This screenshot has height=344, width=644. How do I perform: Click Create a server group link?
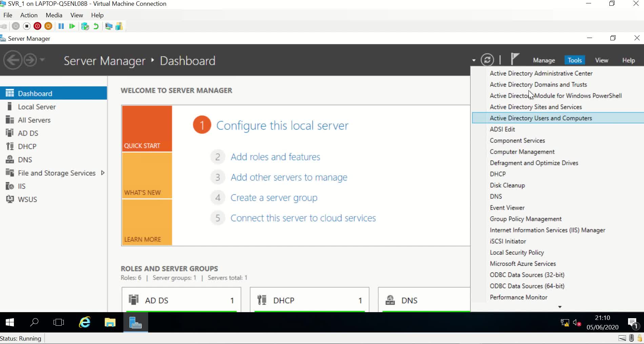point(274,197)
